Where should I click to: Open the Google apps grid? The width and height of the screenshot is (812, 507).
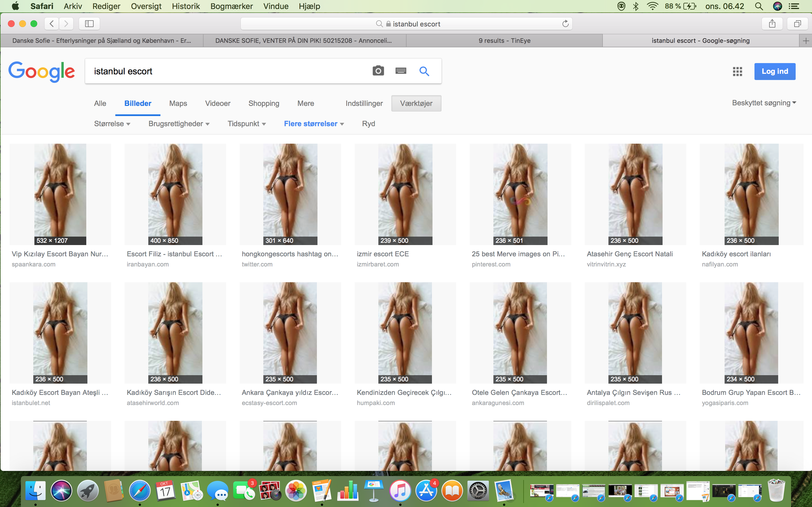[x=737, y=72]
